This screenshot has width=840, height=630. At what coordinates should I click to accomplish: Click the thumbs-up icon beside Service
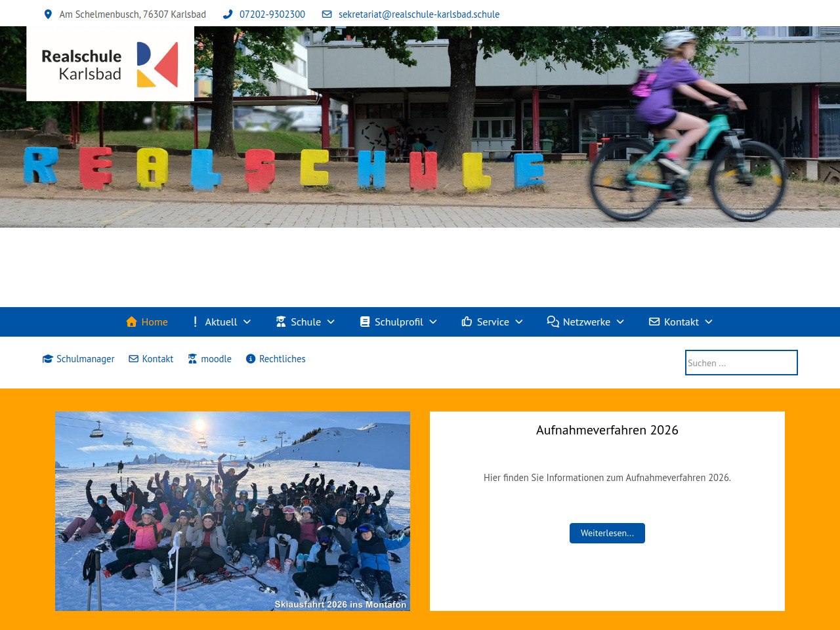(x=467, y=322)
